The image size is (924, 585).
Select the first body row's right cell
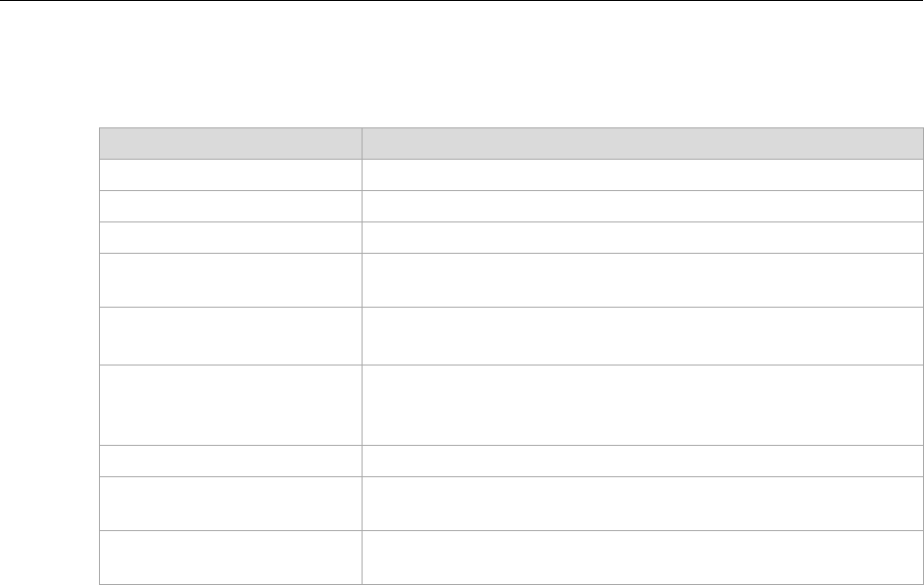pyautogui.click(x=642, y=174)
